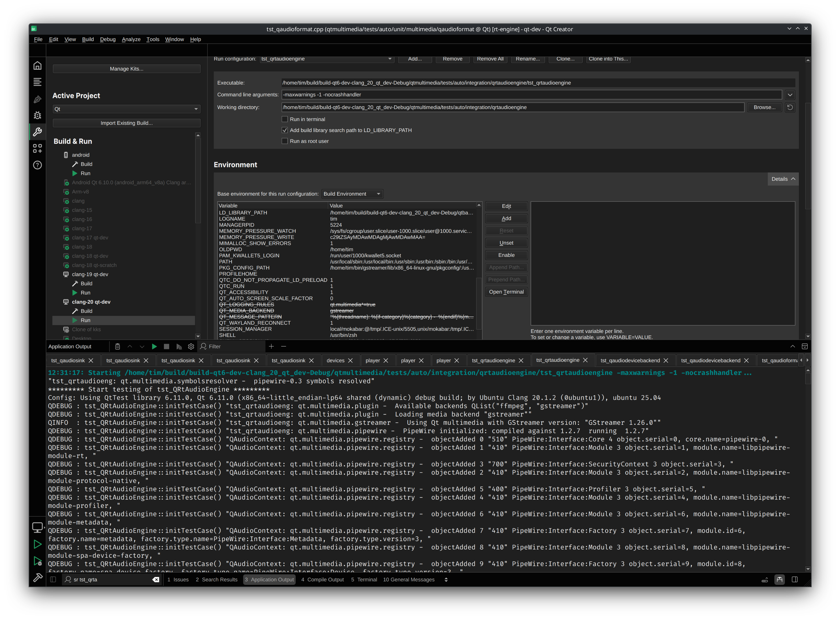Open the Build menu

point(87,39)
